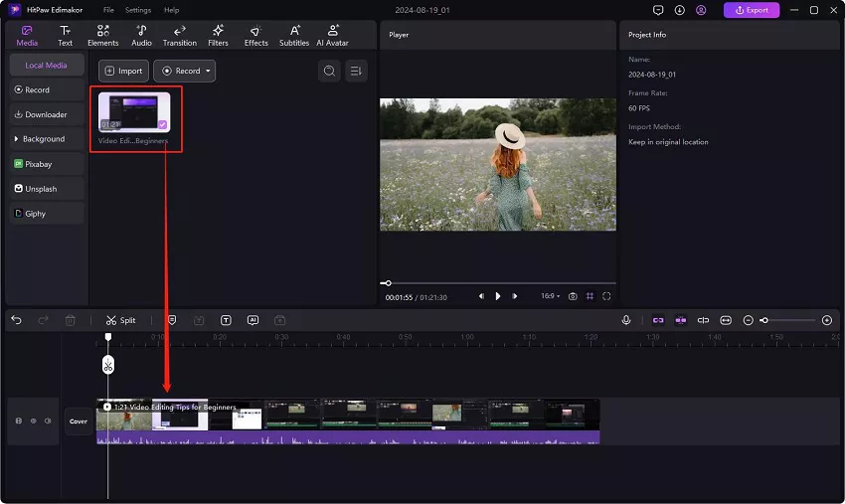Click the Import button
Screen dimensions: 845x504
123,71
